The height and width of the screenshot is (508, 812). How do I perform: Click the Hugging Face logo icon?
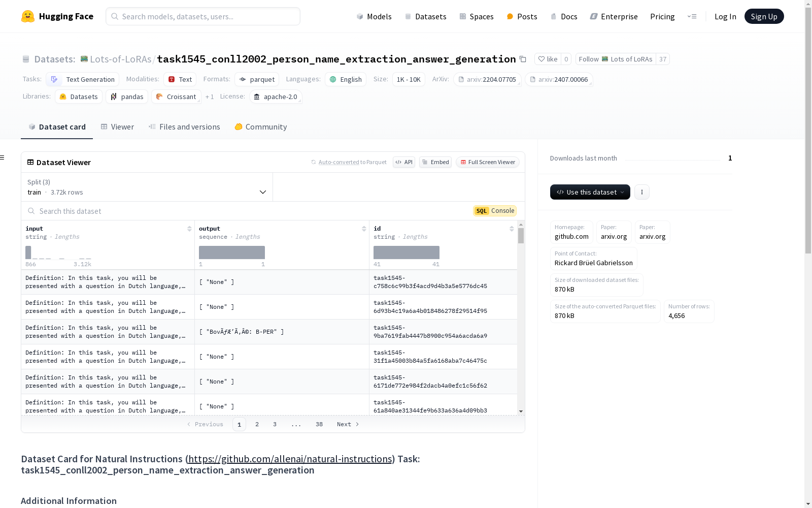coord(28,16)
